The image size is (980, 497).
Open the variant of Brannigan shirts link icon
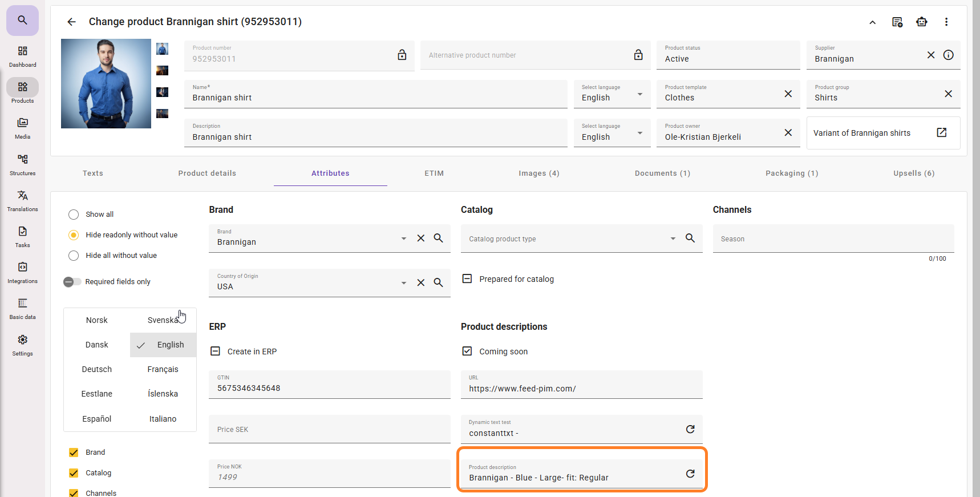(941, 132)
